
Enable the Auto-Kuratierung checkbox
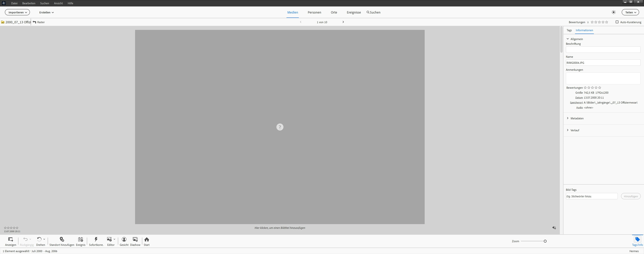(617, 22)
